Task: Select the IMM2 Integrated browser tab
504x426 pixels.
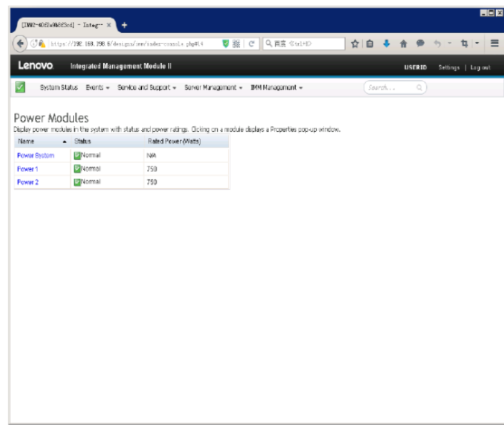Action: pos(65,25)
